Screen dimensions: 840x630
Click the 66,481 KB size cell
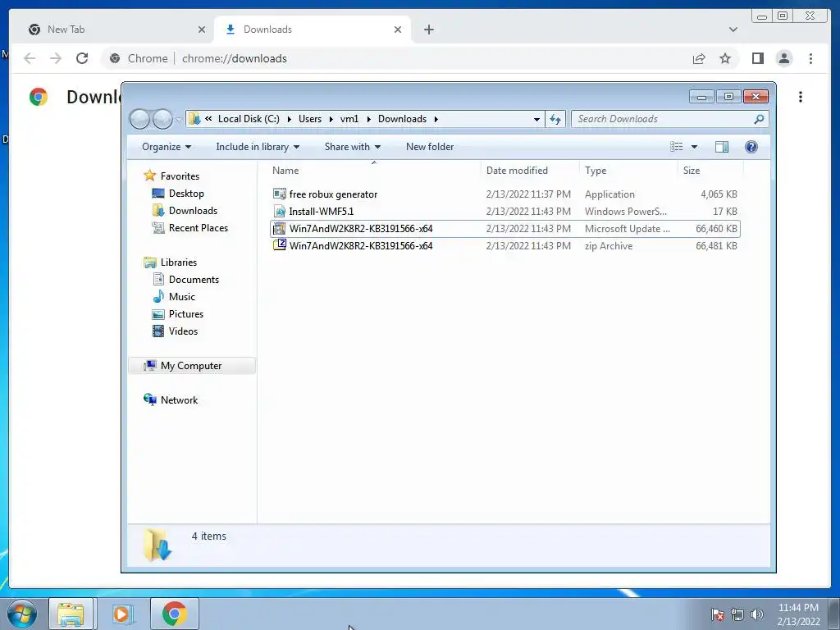[x=716, y=246]
